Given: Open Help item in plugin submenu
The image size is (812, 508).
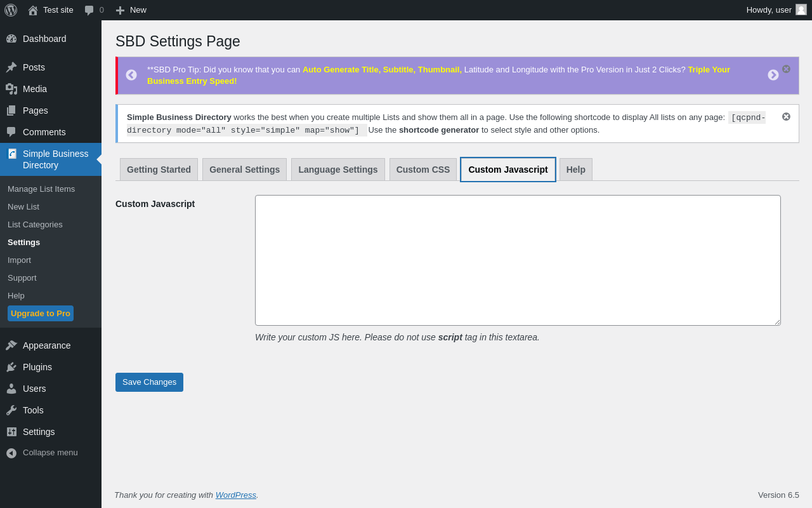Looking at the screenshot, I should (16, 295).
